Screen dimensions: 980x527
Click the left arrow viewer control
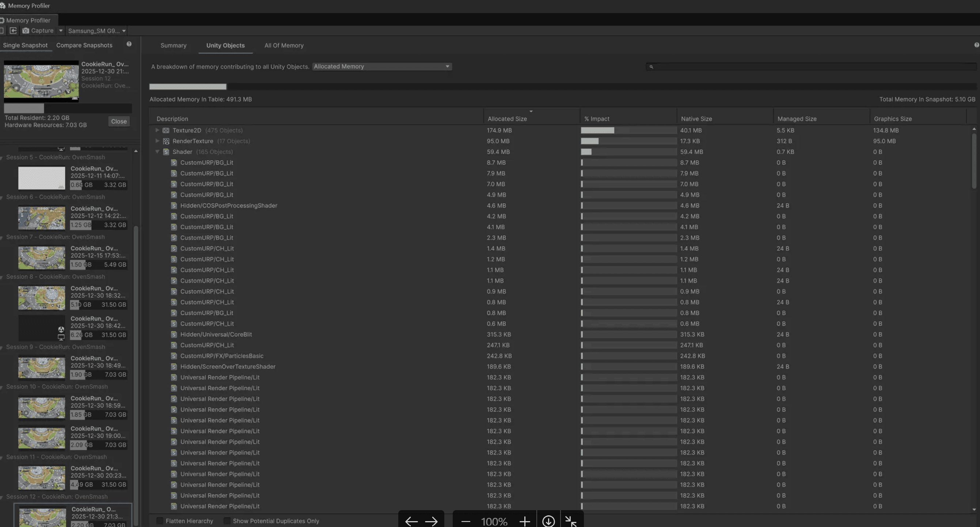click(411, 521)
